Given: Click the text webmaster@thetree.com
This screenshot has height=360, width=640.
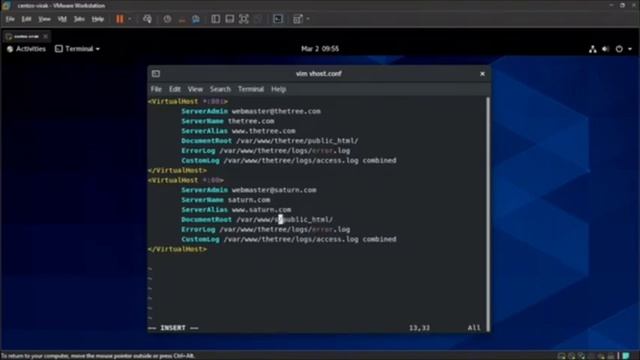Looking at the screenshot, I should [x=276, y=111].
